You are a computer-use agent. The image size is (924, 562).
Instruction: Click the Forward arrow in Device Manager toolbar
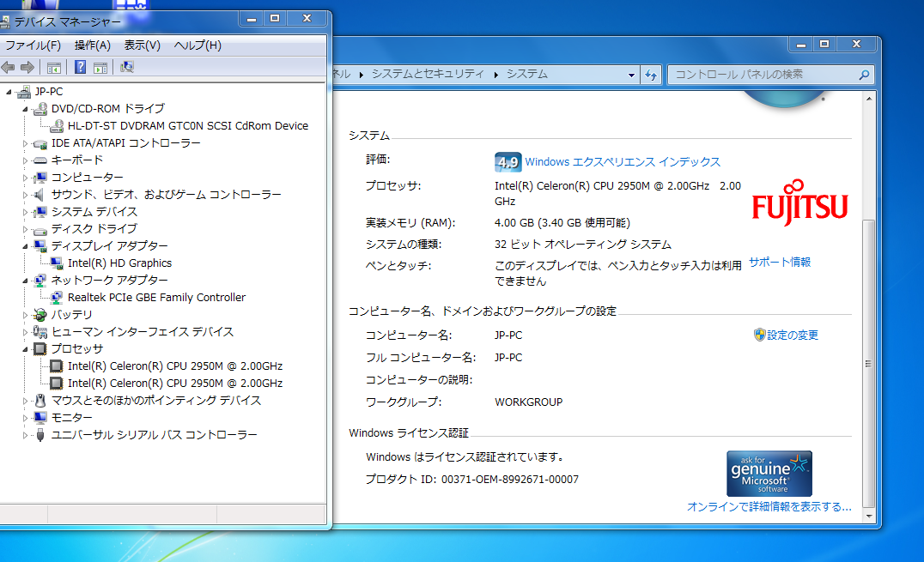tap(27, 67)
